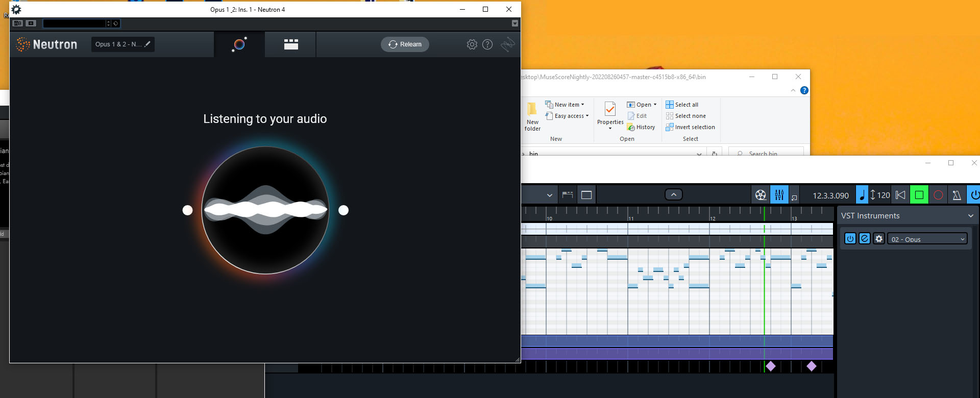
Task: Click the rectangle window layout icon
Action: (x=586, y=195)
